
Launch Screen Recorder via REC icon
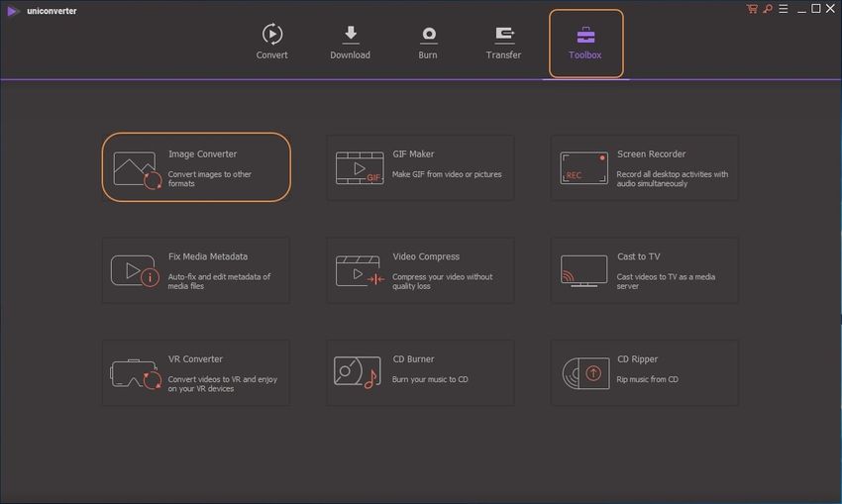(583, 168)
